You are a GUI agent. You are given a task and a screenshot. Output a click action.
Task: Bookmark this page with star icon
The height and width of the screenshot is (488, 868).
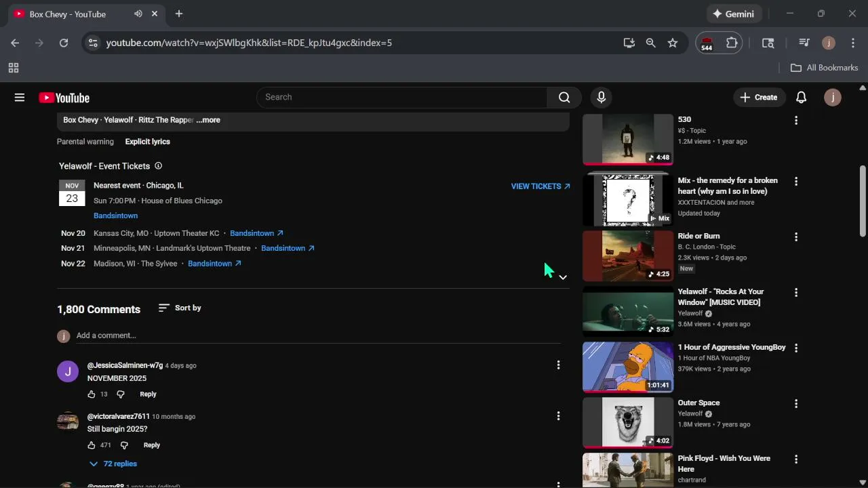click(673, 43)
